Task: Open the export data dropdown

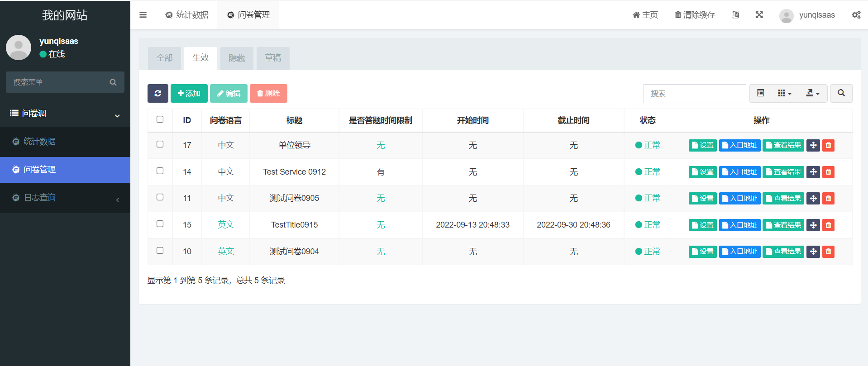Action: [x=813, y=93]
